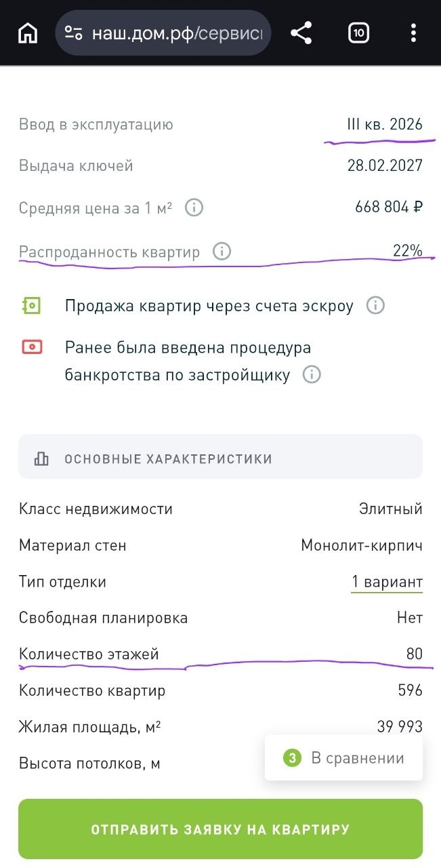Show info about developer bankruptcy procedure
This screenshot has height=868, width=441.
click(x=312, y=374)
